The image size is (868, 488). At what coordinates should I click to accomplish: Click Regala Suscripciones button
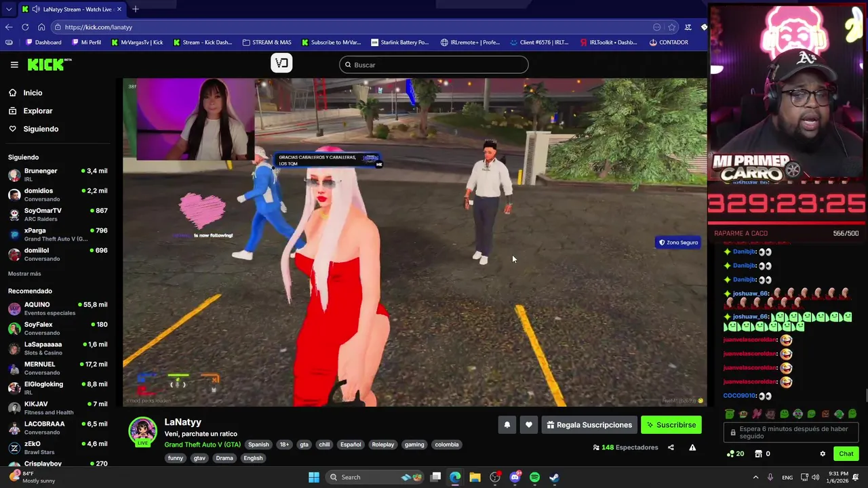589,425
